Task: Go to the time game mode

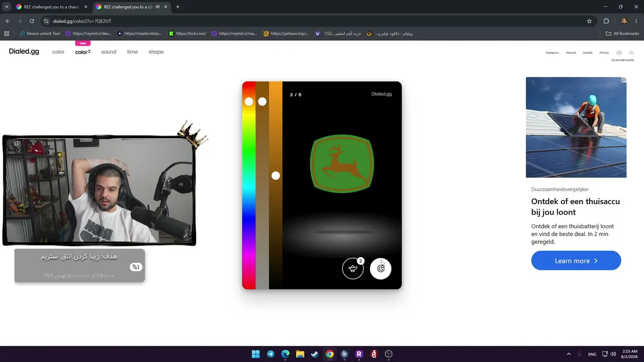Action: (132, 52)
